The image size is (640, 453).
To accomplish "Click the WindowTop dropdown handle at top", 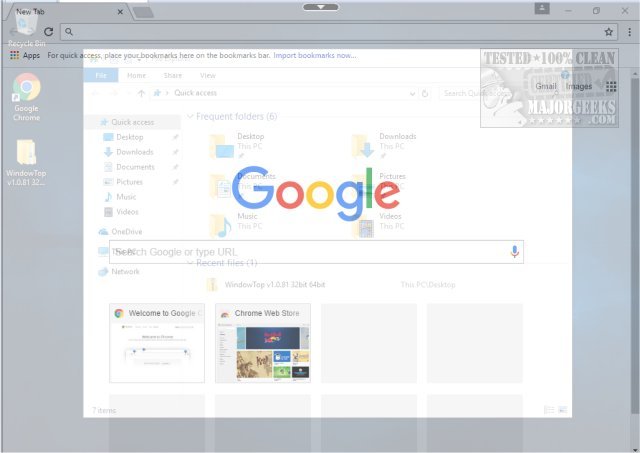I will [x=321, y=7].
